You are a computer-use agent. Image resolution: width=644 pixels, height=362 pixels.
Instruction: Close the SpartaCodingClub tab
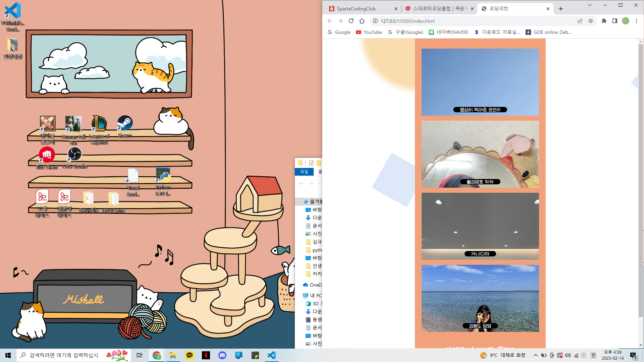point(396,9)
